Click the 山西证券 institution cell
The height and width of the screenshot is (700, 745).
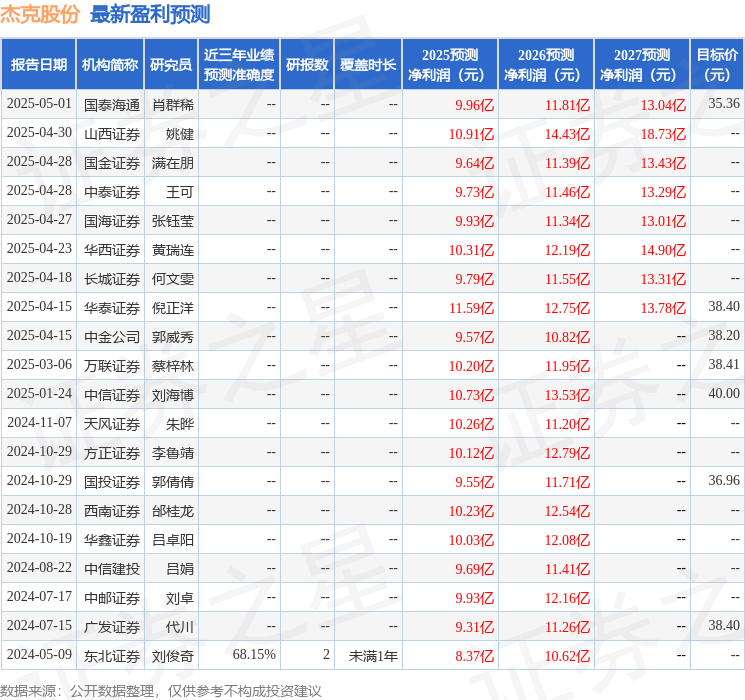click(112, 134)
